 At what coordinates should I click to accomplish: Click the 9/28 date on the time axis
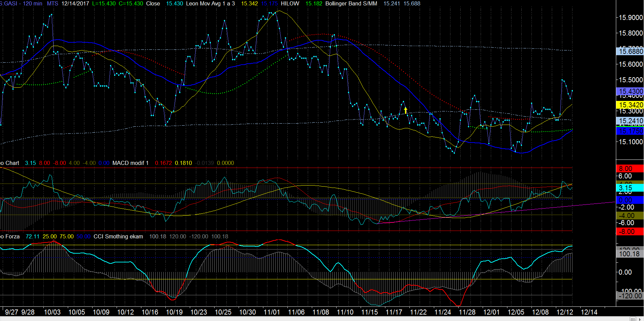pos(28,312)
